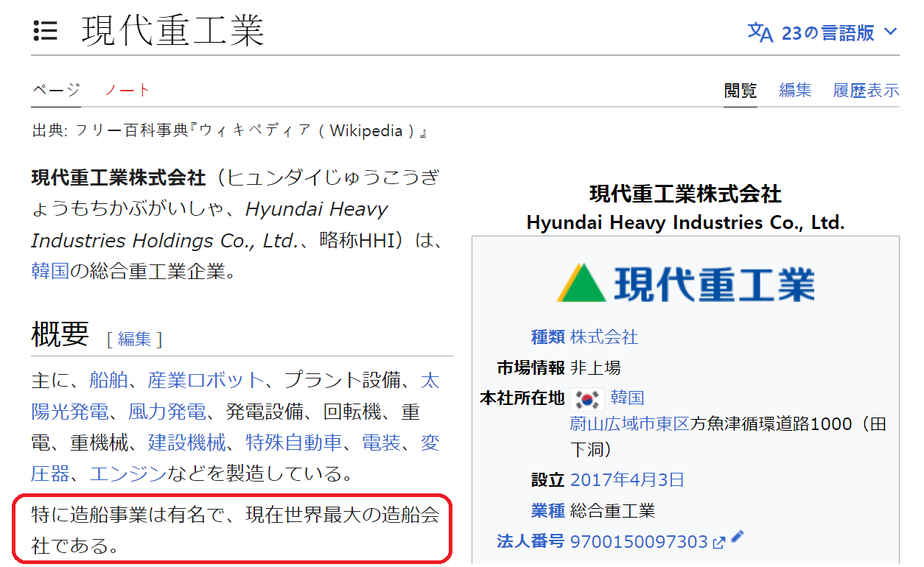Switch to the ページ tab
This screenshot has width=924, height=567.
56,90
